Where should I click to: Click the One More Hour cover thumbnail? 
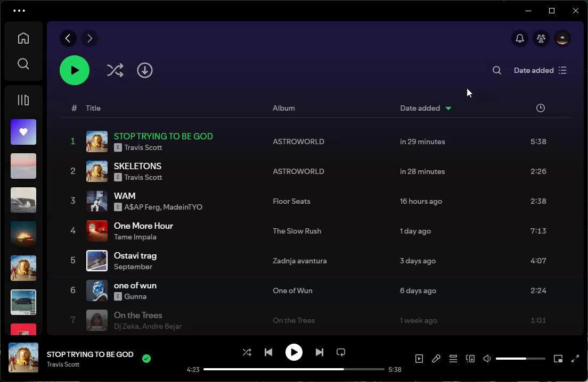coord(97,231)
